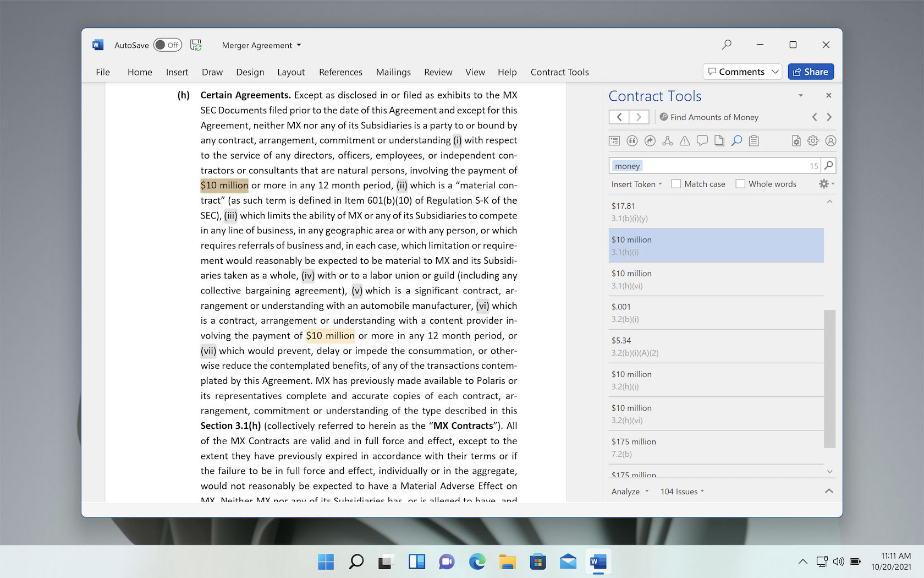
Task: Open the Analyze dropdown menu
Action: pos(630,492)
